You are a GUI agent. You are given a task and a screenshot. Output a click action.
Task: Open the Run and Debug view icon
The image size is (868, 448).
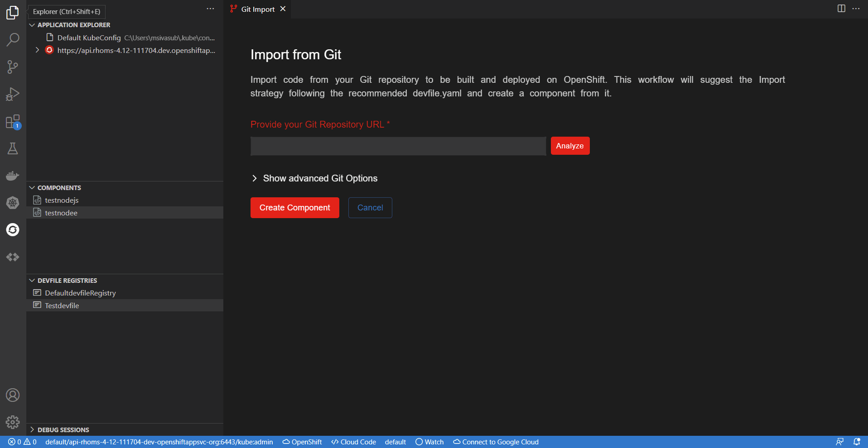pyautogui.click(x=13, y=94)
